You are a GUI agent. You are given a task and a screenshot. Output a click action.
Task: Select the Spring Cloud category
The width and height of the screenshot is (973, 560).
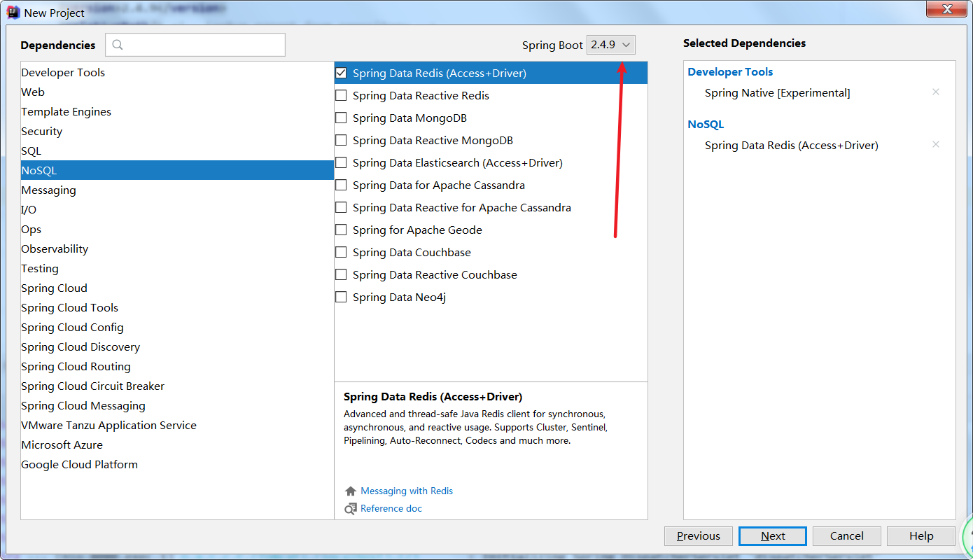click(x=177, y=288)
